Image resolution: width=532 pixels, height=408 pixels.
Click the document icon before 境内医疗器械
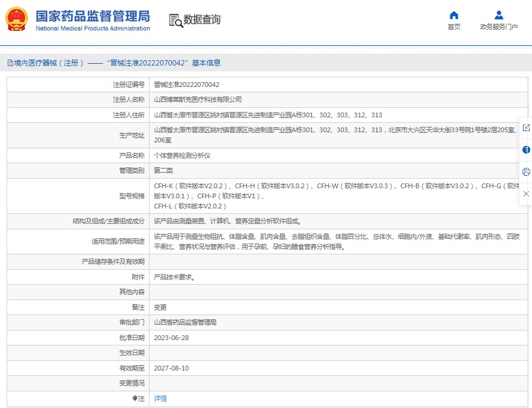10,63
